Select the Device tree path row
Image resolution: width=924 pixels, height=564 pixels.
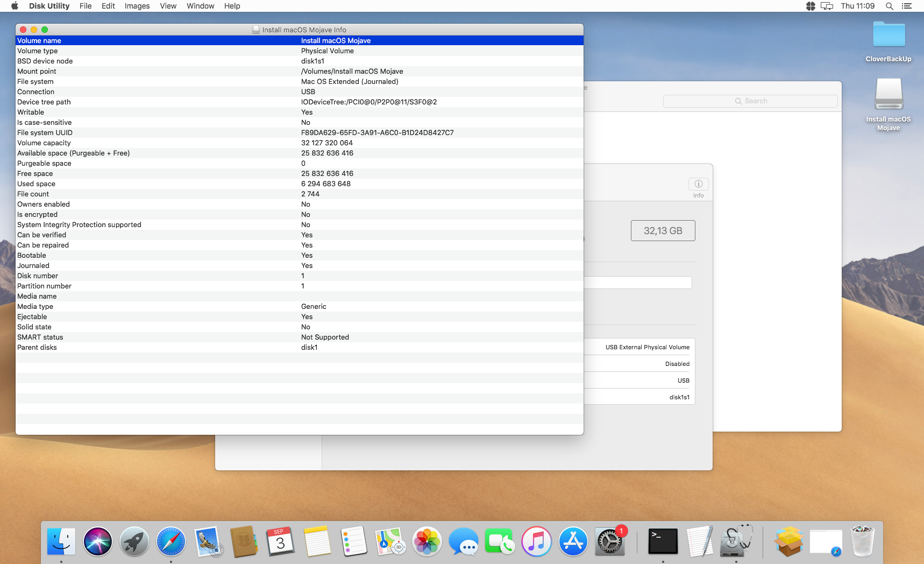pyautogui.click(x=300, y=102)
